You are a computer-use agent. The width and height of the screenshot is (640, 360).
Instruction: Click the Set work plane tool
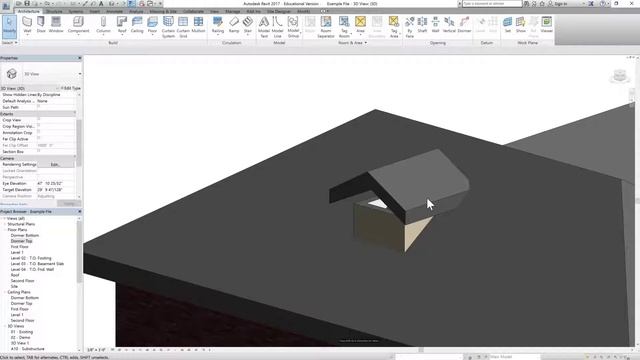pyautogui.click(x=507, y=25)
